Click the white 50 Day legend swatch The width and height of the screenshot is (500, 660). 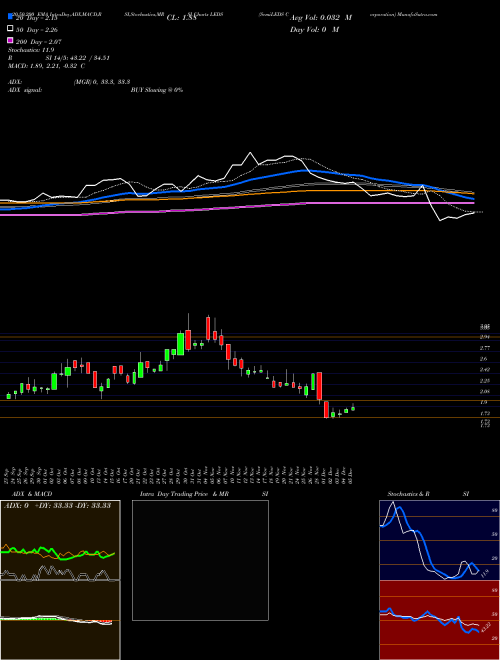pyautogui.click(x=10, y=29)
